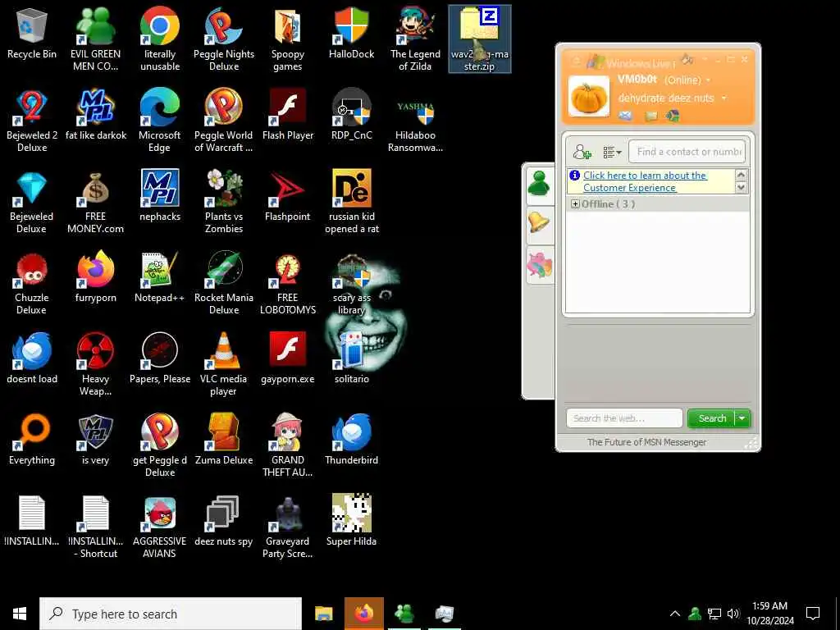Select the Papers, Please icon
The image size is (840, 630).
coord(160,359)
